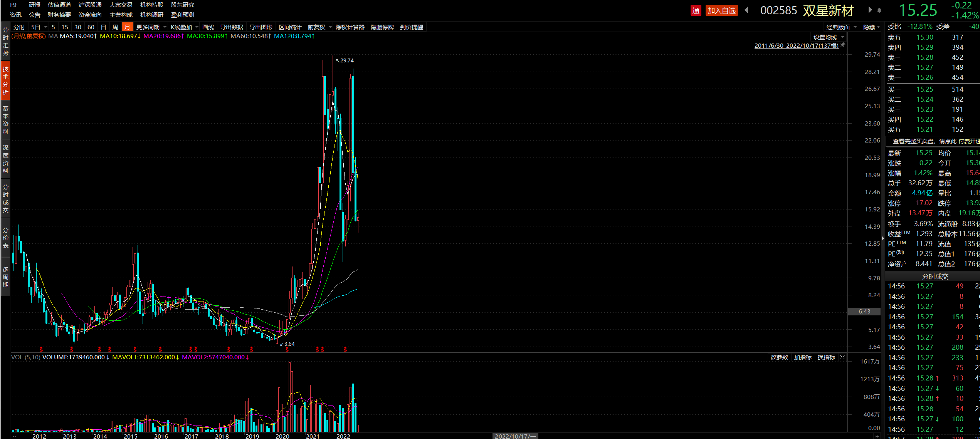Go to previous stock with left arrow

[x=746, y=10]
